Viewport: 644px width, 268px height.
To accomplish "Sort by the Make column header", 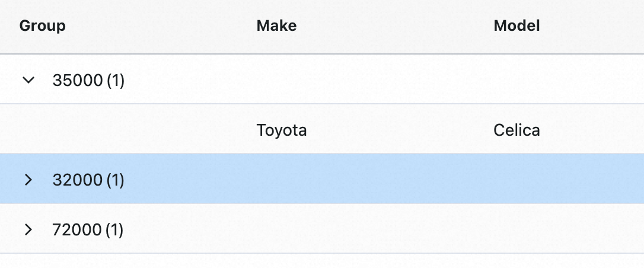I will coord(276,25).
